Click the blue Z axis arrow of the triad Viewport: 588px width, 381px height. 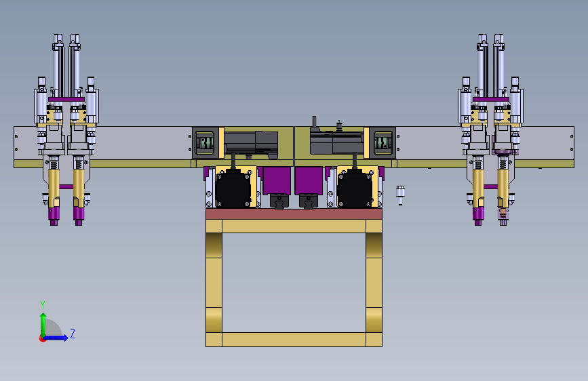56,338
